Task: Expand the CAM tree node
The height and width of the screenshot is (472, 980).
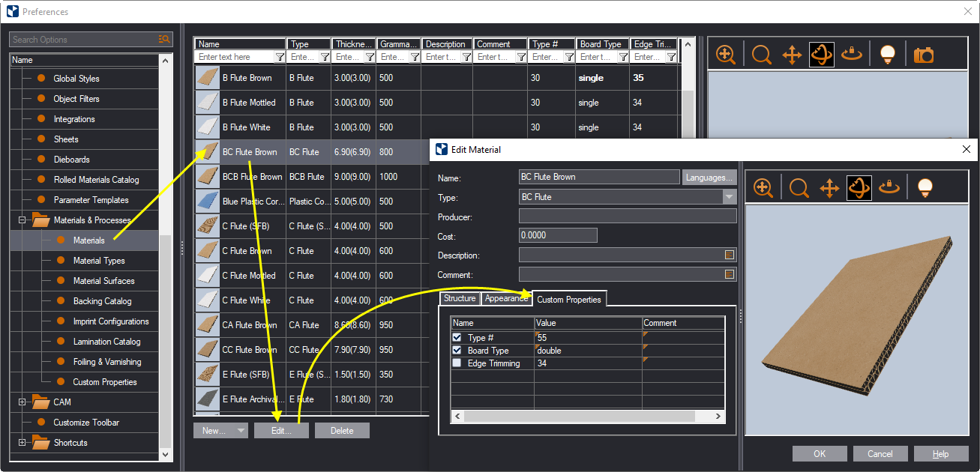Action: pos(22,402)
